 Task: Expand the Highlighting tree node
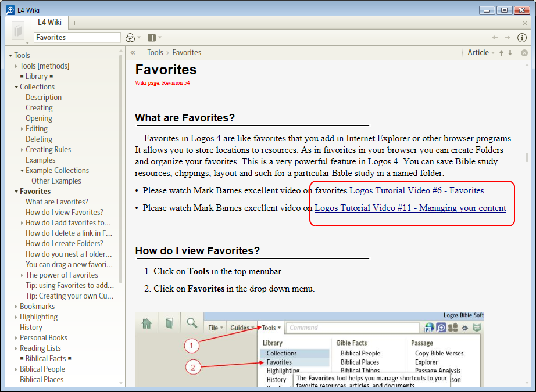coord(16,317)
